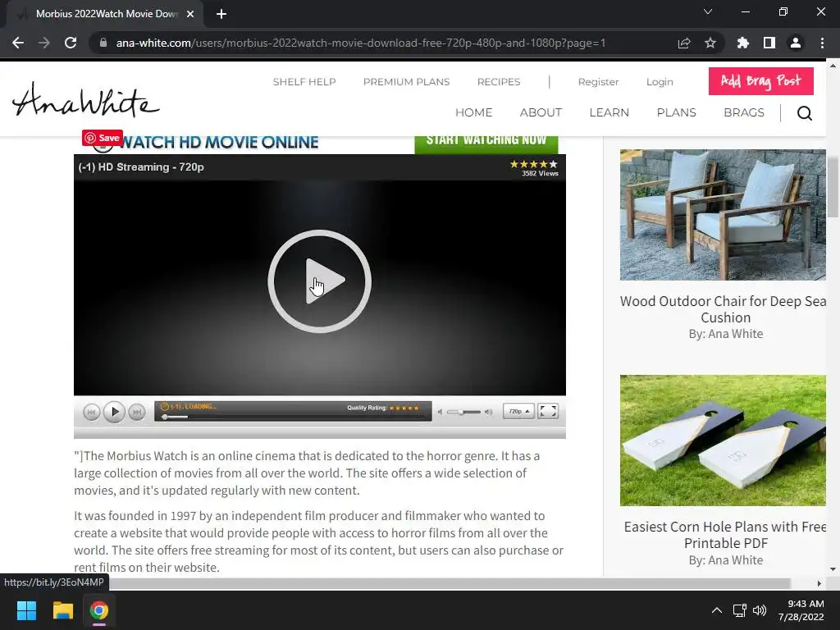
Task: Click the address bar URL
Action: coord(361,43)
